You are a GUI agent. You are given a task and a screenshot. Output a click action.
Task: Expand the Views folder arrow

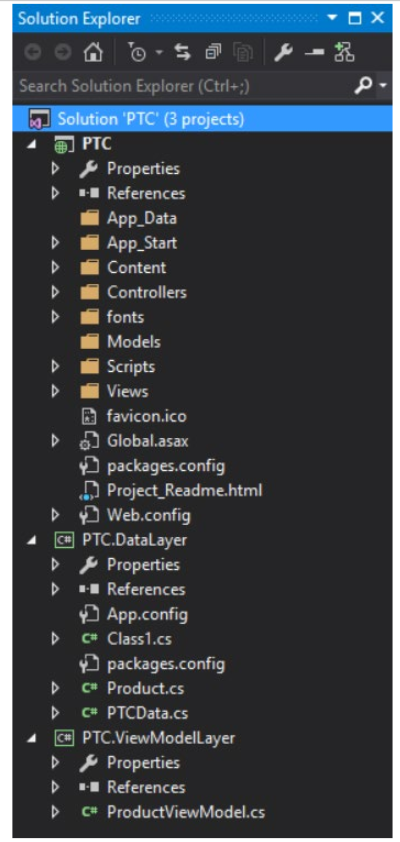pyautogui.click(x=55, y=391)
